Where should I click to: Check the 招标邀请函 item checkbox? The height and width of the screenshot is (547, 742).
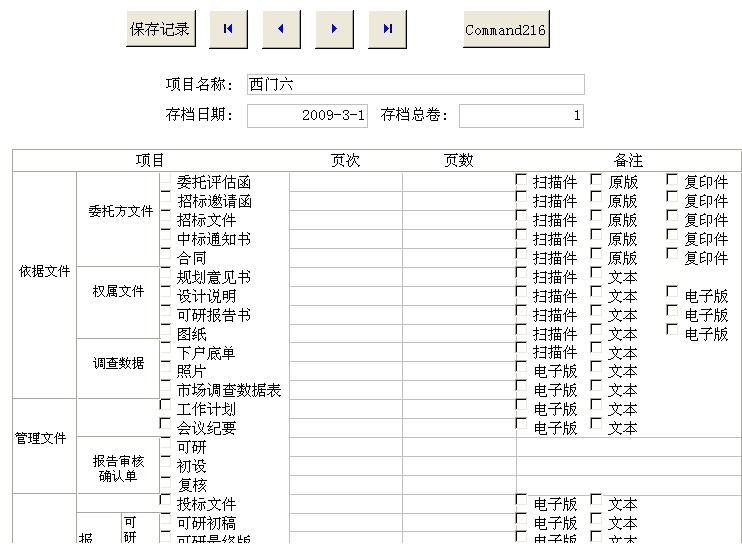pyautogui.click(x=165, y=196)
